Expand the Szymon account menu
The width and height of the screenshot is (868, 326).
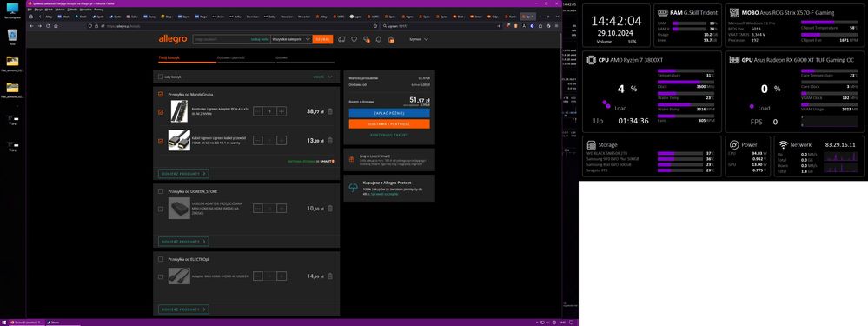tap(419, 39)
